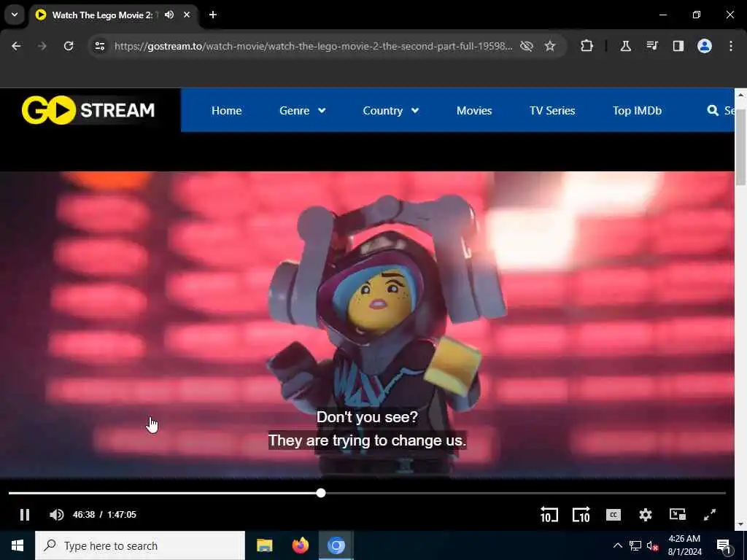
Task: Reload the current page
Action: 69,46
